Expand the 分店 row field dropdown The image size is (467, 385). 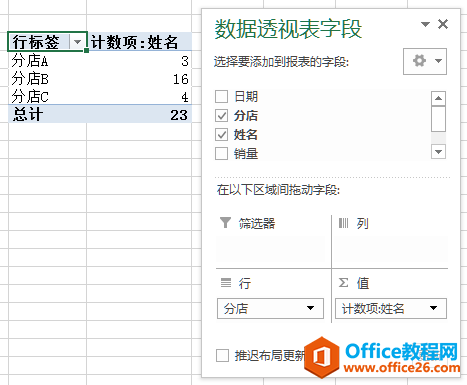coord(310,308)
